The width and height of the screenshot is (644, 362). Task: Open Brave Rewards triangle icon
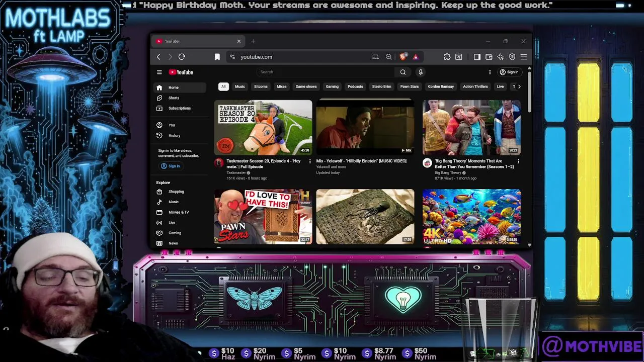pos(416,57)
